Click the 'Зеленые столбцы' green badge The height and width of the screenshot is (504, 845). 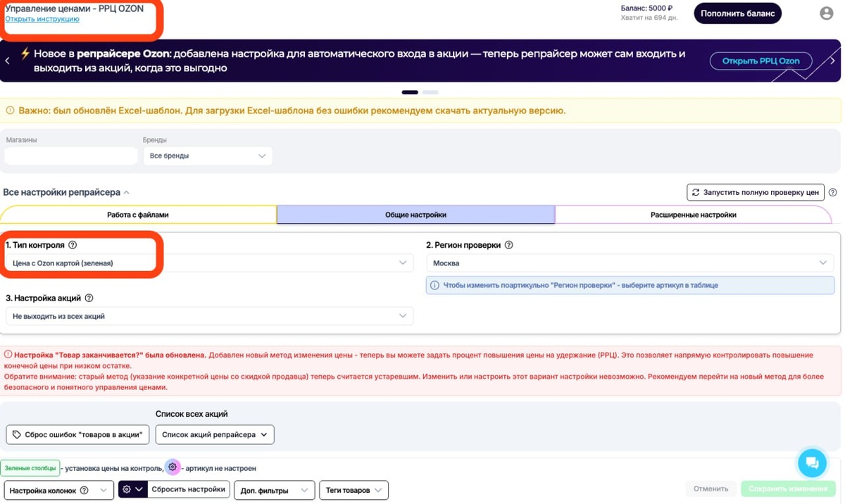pos(29,467)
